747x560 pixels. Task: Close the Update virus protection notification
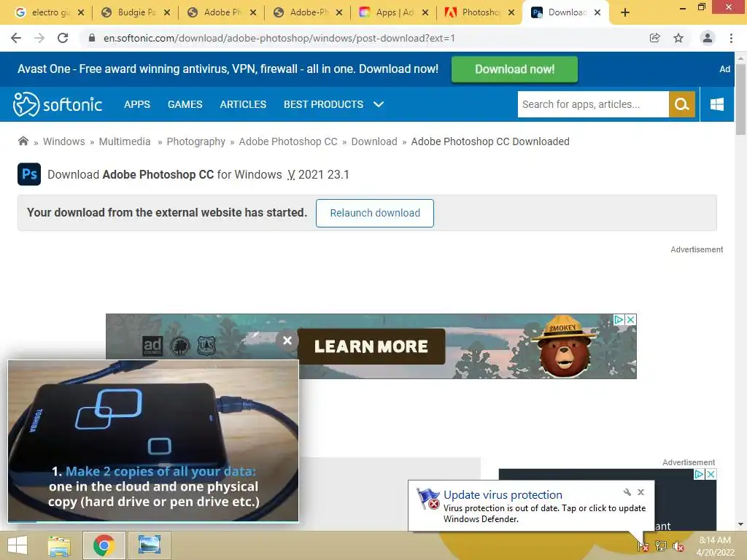coord(640,492)
